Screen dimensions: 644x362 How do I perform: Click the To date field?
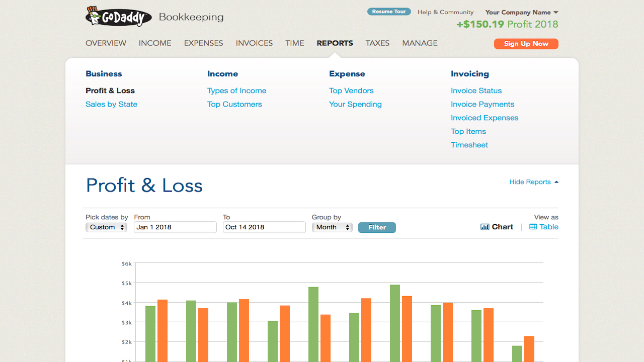point(264,227)
